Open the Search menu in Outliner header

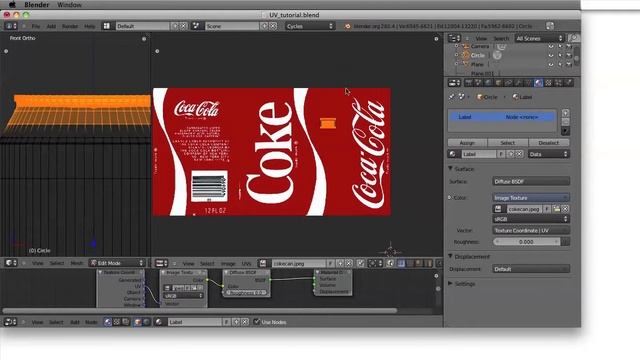pyautogui.click(x=501, y=38)
